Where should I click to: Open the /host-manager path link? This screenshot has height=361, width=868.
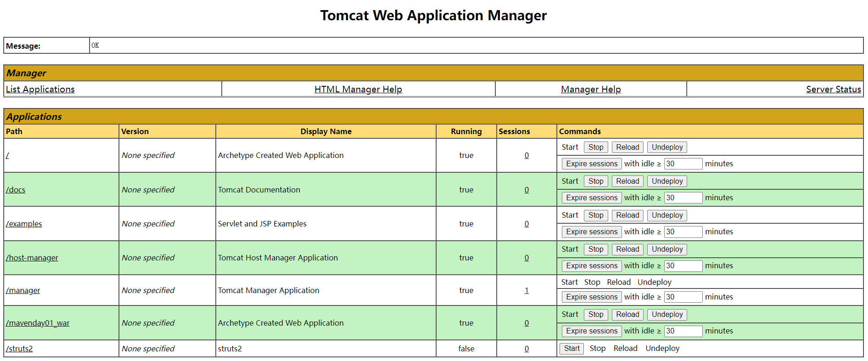pyautogui.click(x=32, y=258)
